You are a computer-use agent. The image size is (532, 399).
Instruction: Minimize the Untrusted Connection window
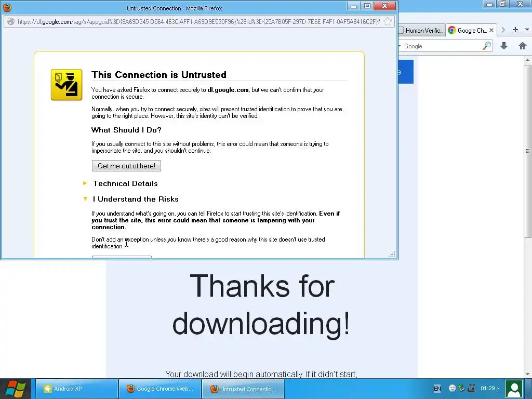pos(354,6)
